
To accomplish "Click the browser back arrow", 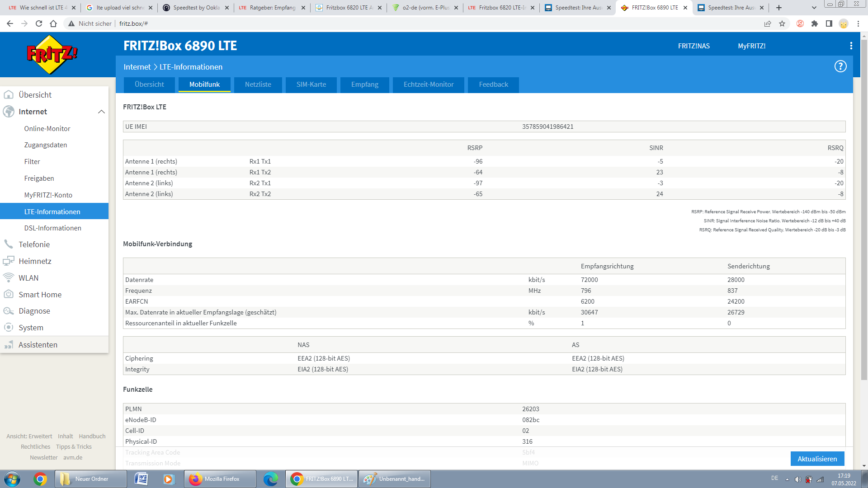I will click(10, 23).
